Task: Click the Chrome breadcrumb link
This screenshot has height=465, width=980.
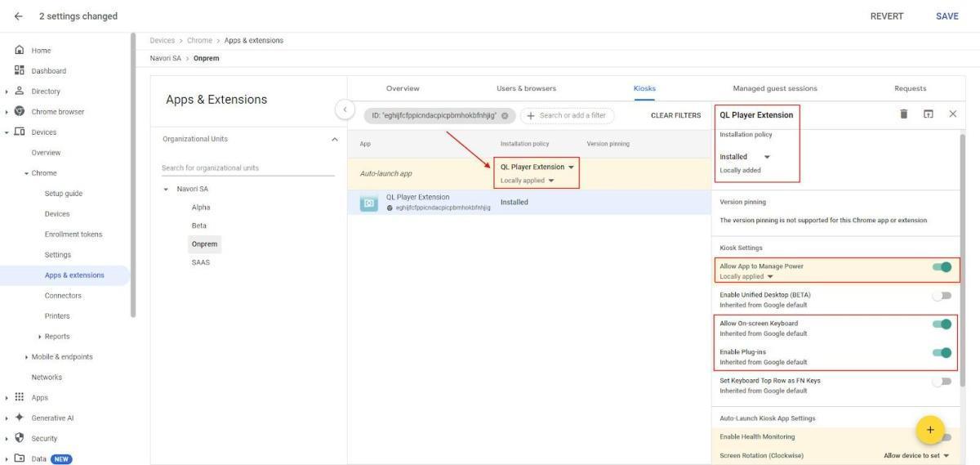Action: pos(201,41)
